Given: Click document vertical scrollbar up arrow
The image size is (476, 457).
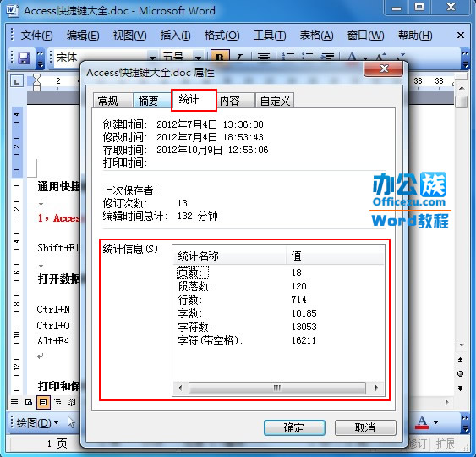Looking at the screenshot, I should tap(462, 88).
